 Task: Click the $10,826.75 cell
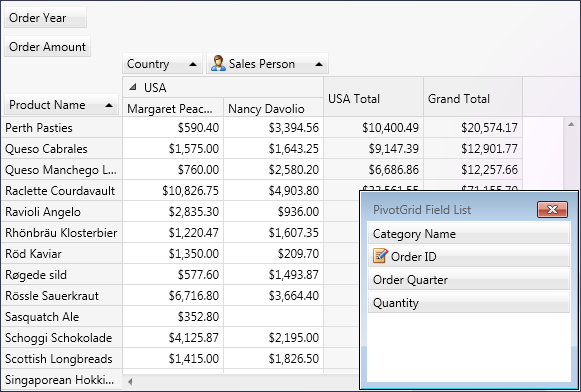173,190
